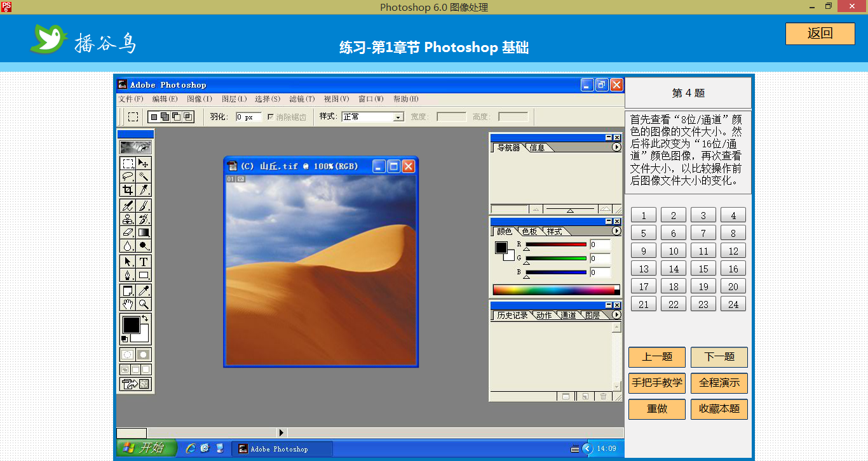Select the Dodge tool

144,246
